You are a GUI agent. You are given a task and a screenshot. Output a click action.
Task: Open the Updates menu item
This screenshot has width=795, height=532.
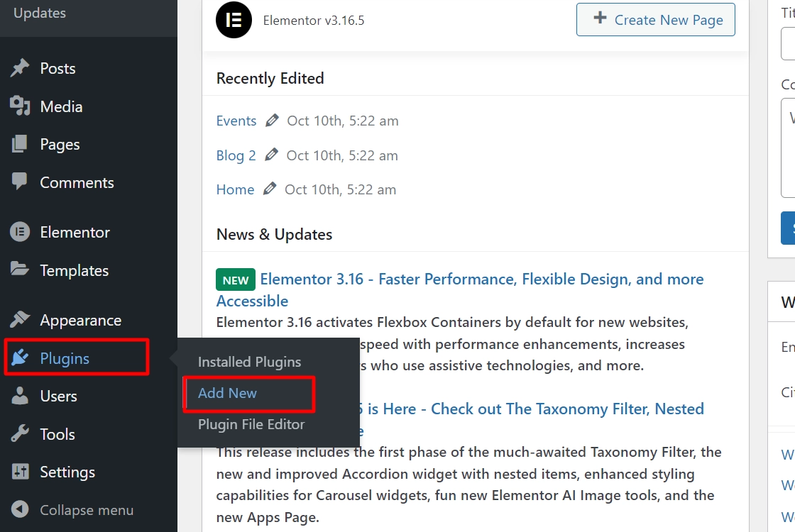point(40,12)
